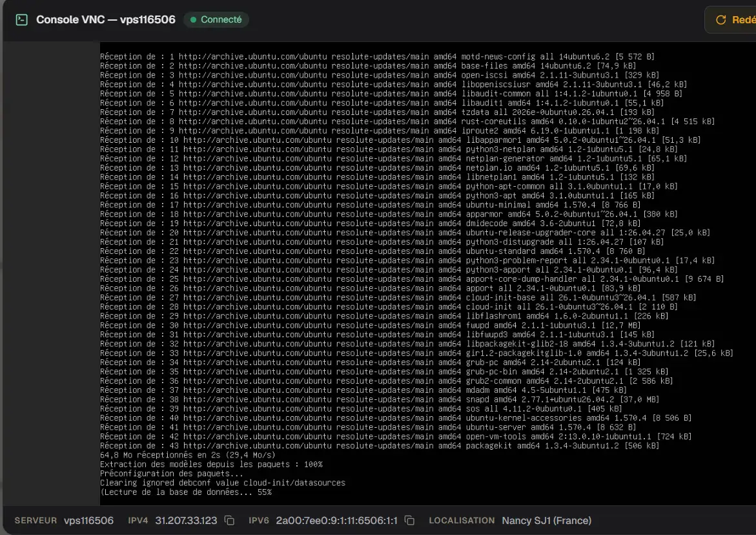Click the console line for apport-core-dump-handler
Image resolution: width=756 pixels, height=535 pixels.
tap(412, 279)
